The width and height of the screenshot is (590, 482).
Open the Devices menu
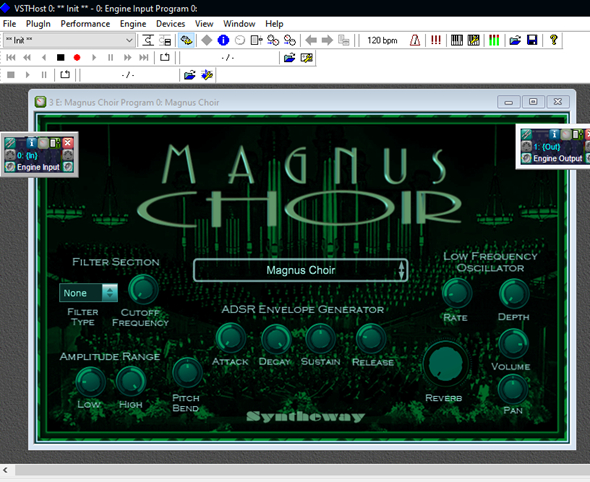pyautogui.click(x=170, y=24)
